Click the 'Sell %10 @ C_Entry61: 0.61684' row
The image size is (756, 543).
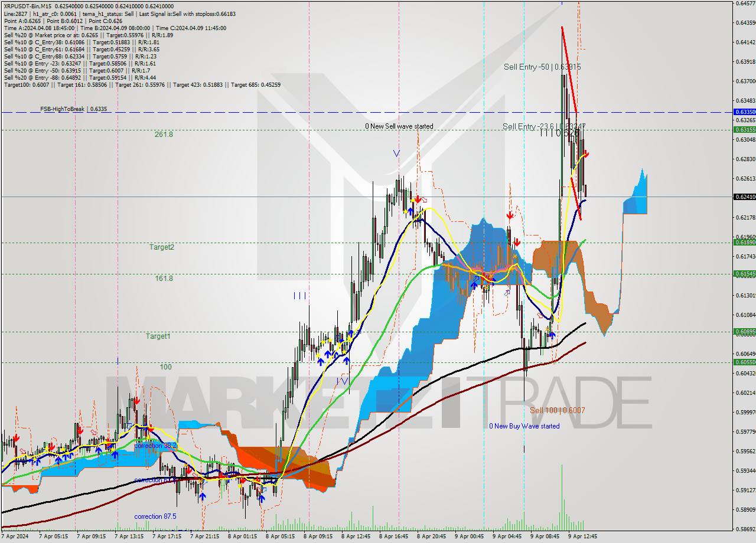point(82,49)
